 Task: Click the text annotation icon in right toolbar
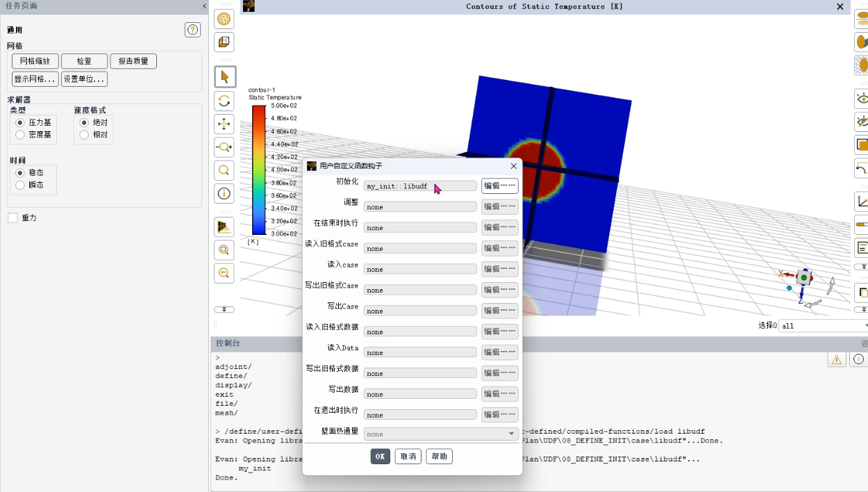[x=862, y=247]
